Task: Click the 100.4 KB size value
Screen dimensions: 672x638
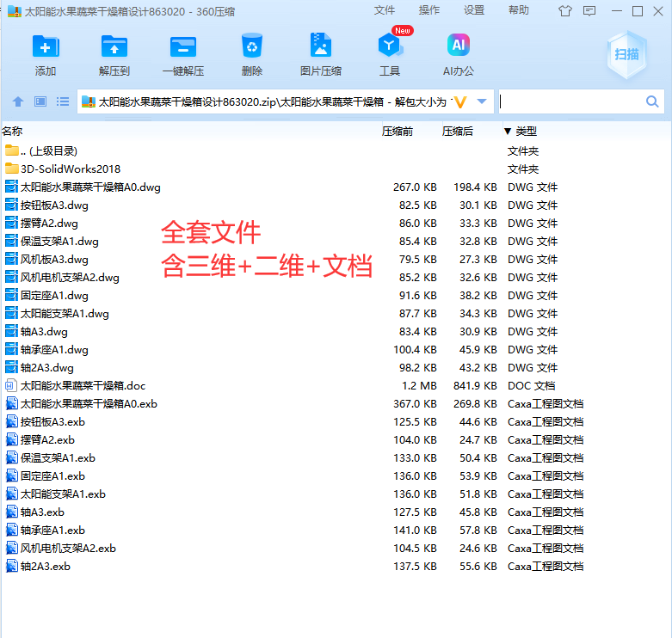Action: [x=415, y=349]
